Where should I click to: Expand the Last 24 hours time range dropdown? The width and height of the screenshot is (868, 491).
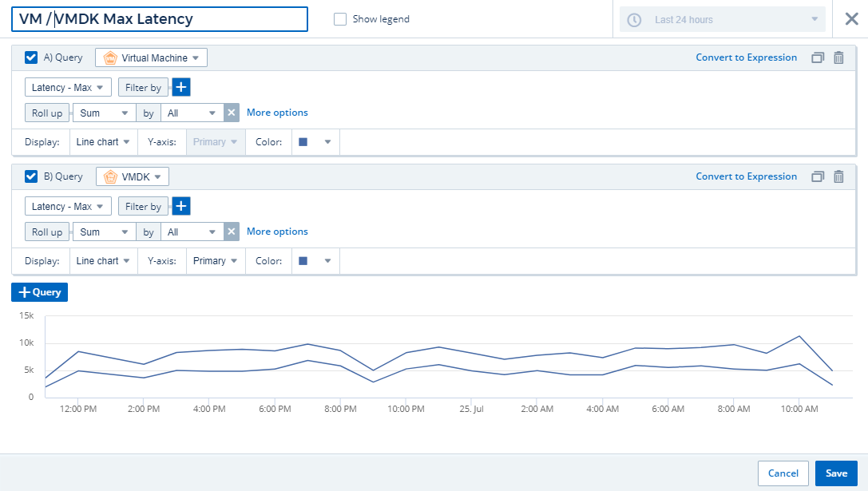point(723,20)
